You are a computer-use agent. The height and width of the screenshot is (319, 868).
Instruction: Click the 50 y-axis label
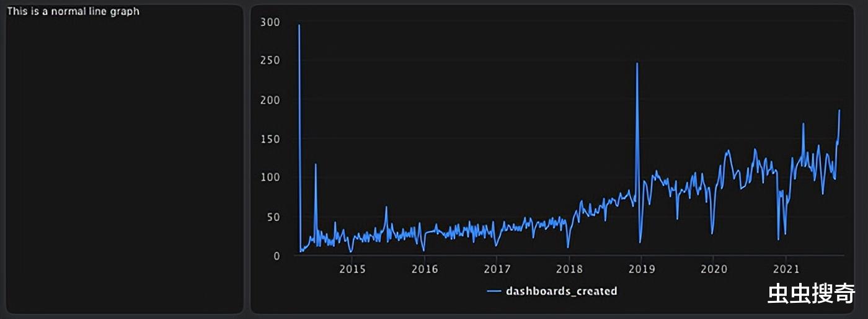point(274,217)
